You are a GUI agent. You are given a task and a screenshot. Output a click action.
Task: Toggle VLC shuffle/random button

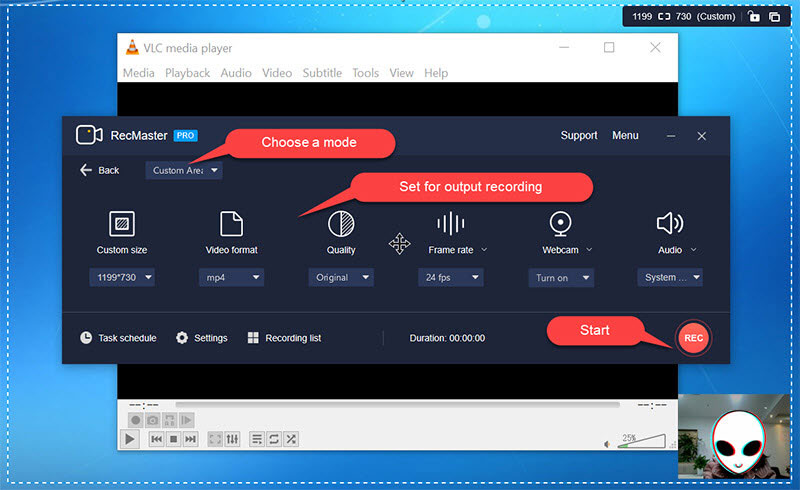(291, 439)
